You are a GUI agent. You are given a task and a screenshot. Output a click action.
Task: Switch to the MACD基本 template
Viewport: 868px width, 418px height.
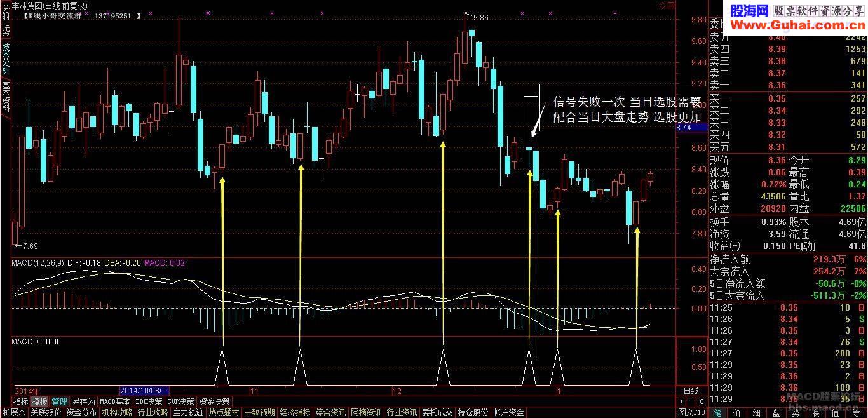(x=115, y=401)
